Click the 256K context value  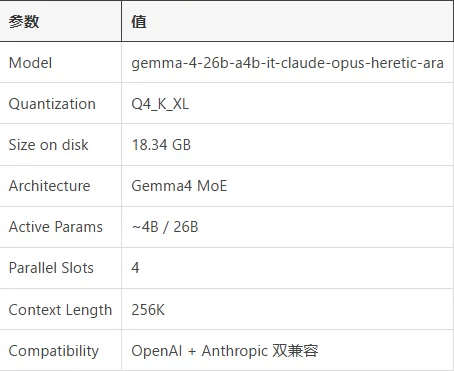point(148,310)
